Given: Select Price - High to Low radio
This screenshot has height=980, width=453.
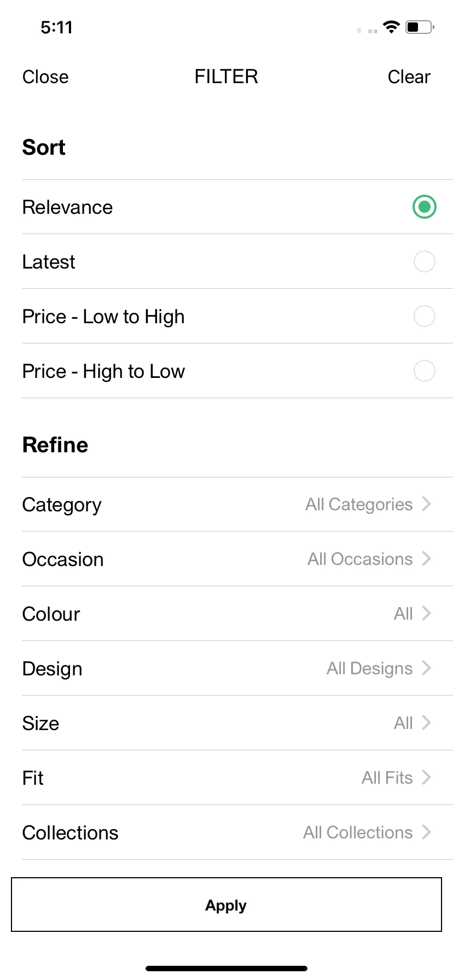Looking at the screenshot, I should tap(425, 371).
